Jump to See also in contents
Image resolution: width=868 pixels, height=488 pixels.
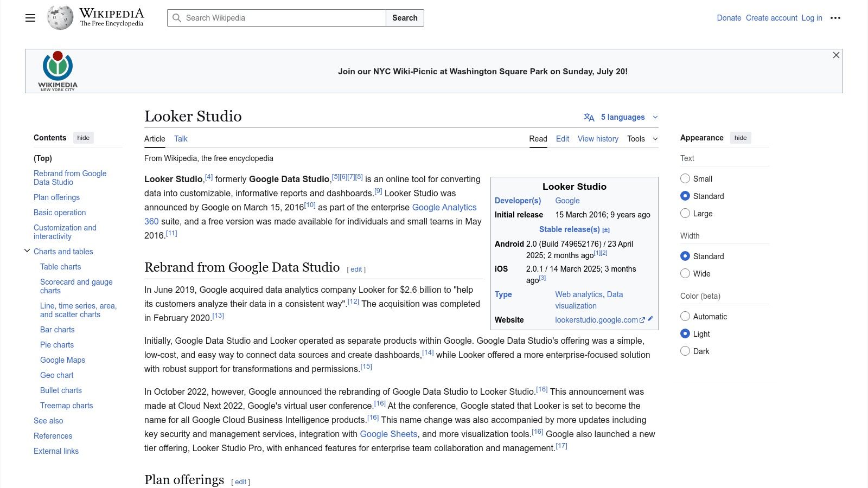coord(48,421)
